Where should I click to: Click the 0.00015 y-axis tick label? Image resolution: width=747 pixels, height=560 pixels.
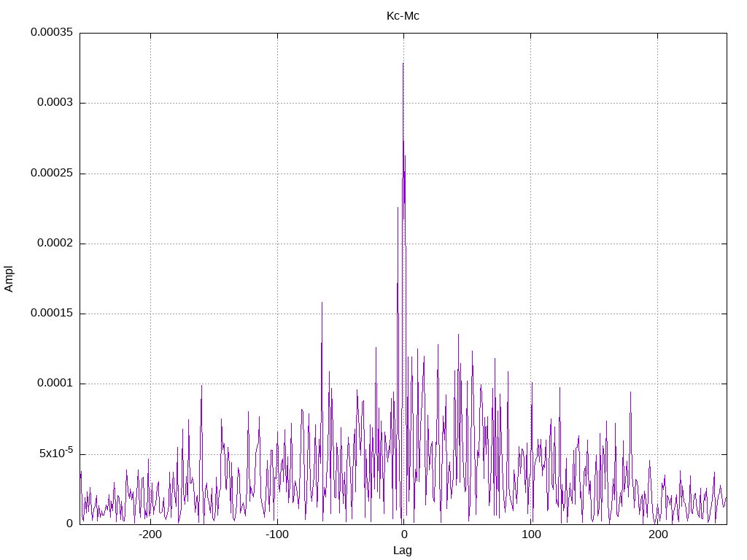52,313
